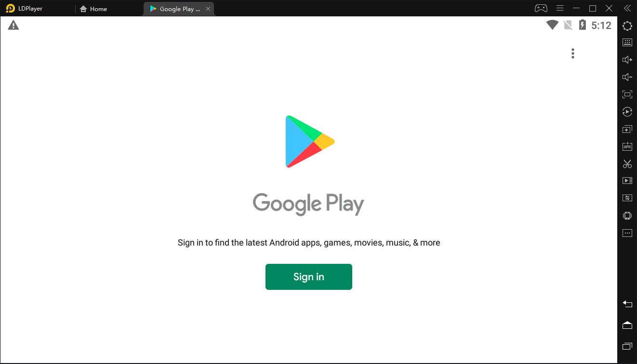This screenshot has width=637, height=364.
Task: Toggle full screen mode in sidebar
Action: pyautogui.click(x=627, y=94)
